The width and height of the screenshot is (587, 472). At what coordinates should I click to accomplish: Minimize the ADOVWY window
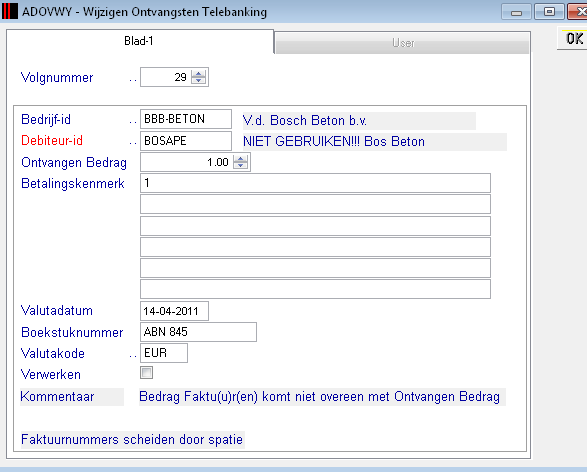pyautogui.click(x=516, y=12)
